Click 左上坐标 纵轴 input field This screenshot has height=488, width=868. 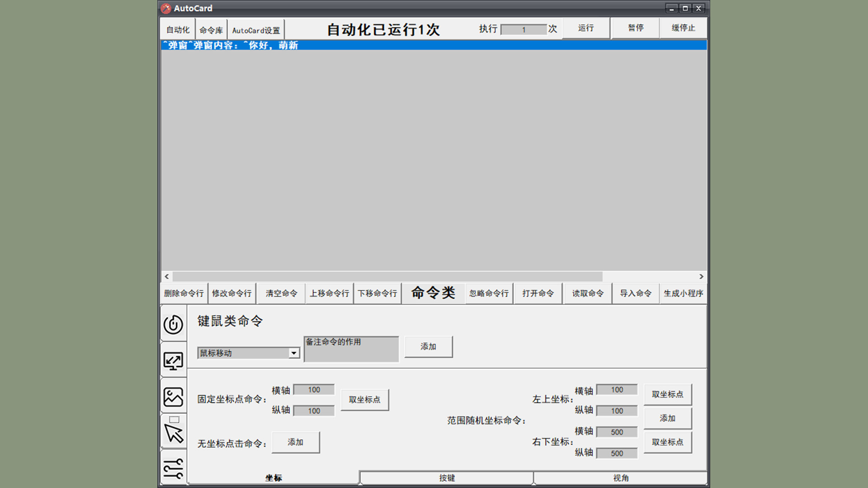coord(617,411)
